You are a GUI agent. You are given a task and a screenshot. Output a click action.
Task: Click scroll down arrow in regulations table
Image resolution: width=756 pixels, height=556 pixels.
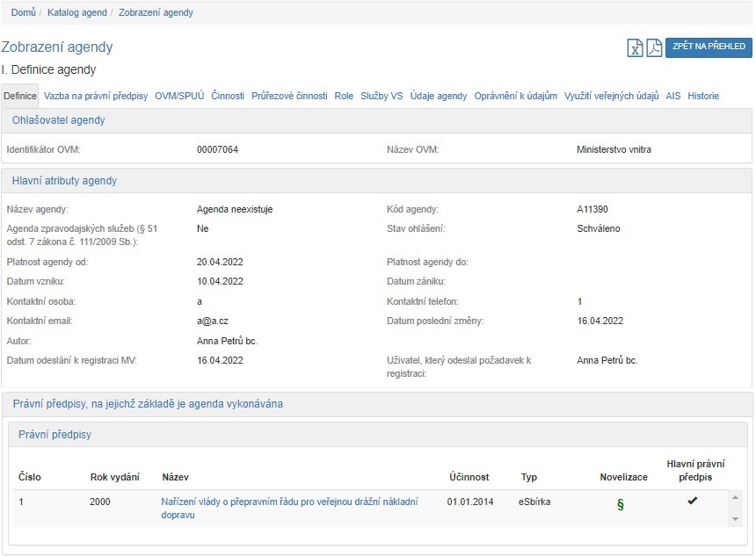point(737,519)
